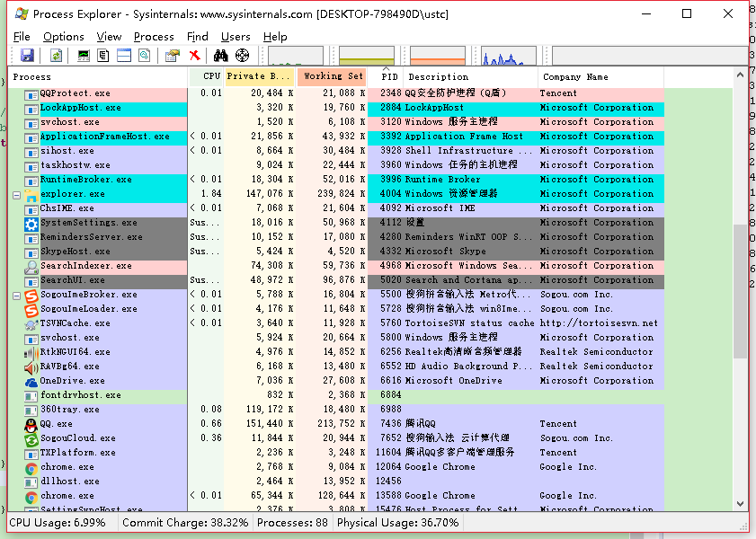This screenshot has width=756, height=539.
Task: Open the Users menu
Action: 236,37
